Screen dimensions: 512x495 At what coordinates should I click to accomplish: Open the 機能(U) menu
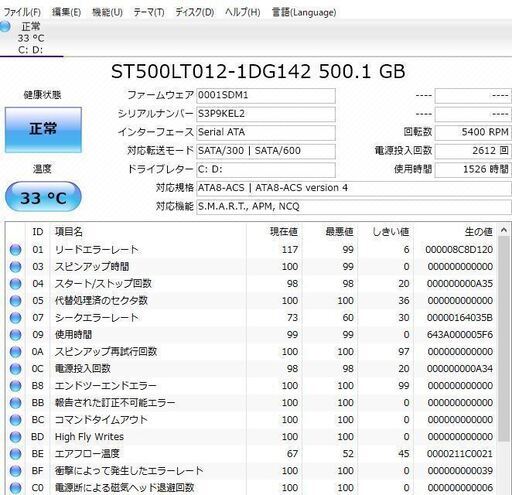107,12
